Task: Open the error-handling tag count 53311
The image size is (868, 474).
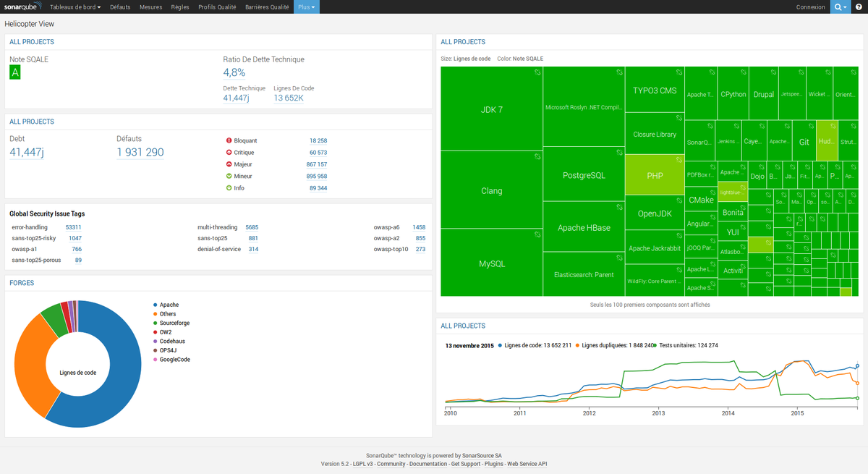Action: click(73, 227)
